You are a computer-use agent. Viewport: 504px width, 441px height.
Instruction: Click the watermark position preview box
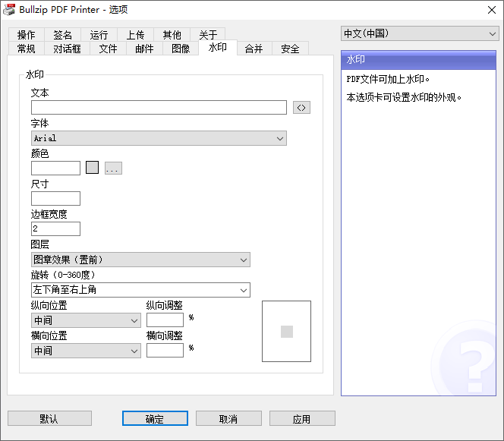coord(286,332)
